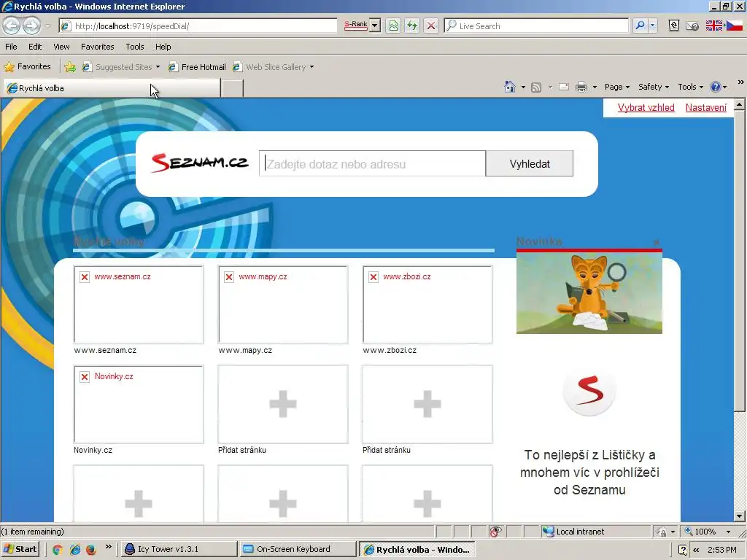Select the Czech flag icon
Screen dimensions: 747x560
[734, 26]
